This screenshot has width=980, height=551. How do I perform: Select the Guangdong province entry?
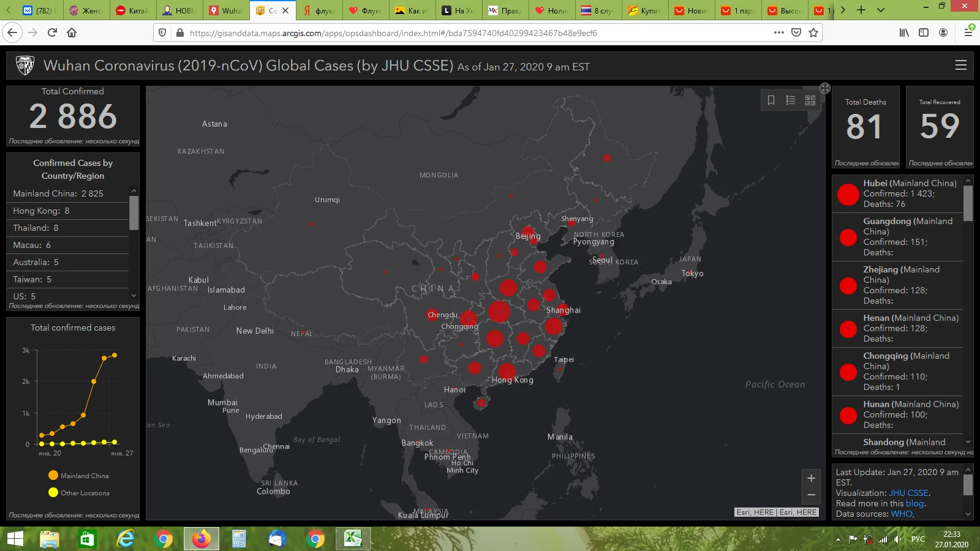(x=897, y=237)
